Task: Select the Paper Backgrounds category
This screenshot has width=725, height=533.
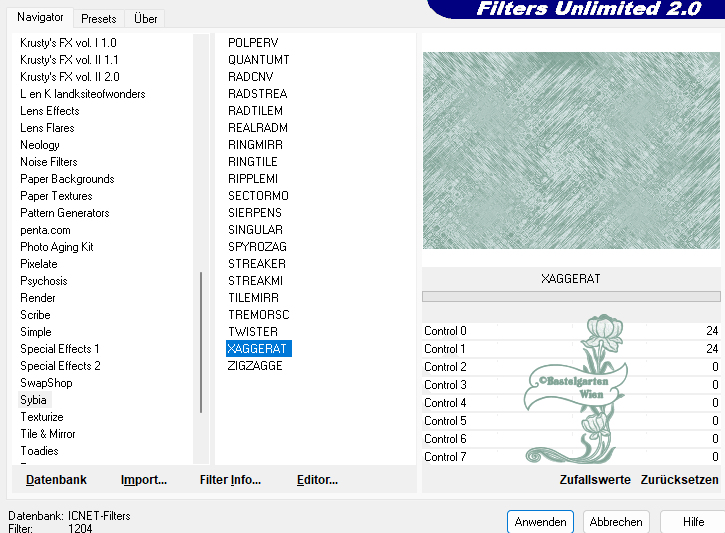Action: [x=67, y=179]
